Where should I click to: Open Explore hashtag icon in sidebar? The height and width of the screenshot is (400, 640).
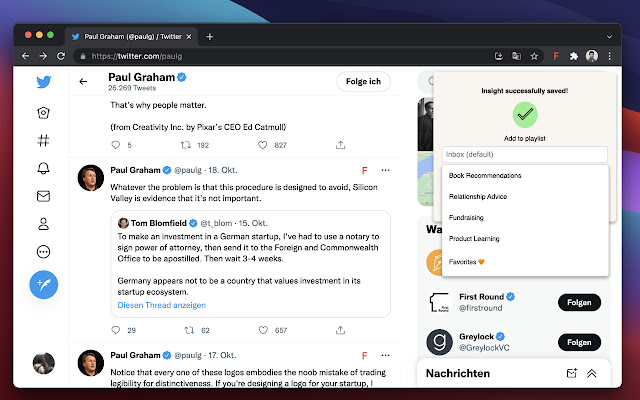coord(43,140)
